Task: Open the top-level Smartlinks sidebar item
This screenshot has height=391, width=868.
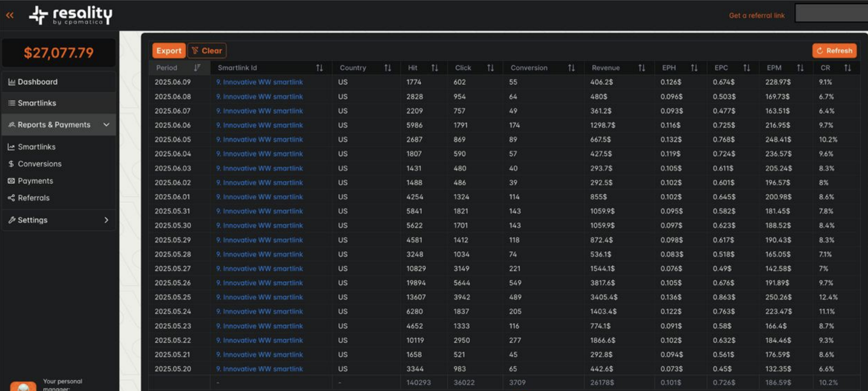Action: tap(59, 103)
